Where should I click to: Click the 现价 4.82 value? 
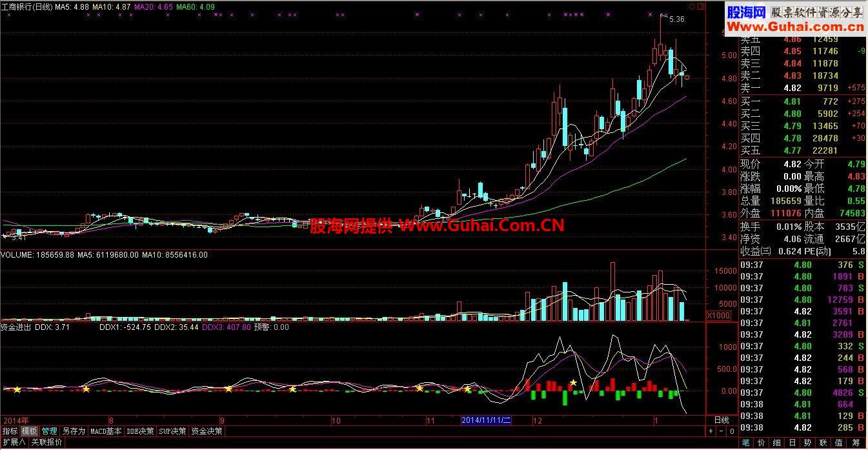point(792,164)
